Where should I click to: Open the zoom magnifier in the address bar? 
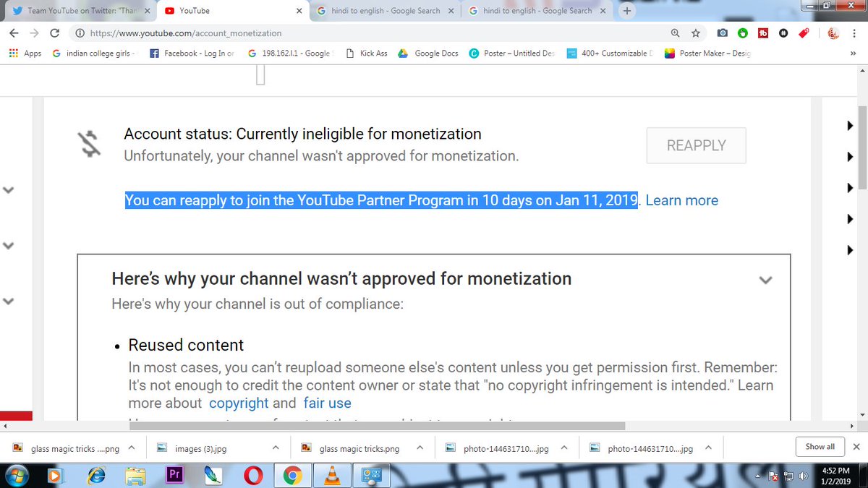tap(675, 33)
